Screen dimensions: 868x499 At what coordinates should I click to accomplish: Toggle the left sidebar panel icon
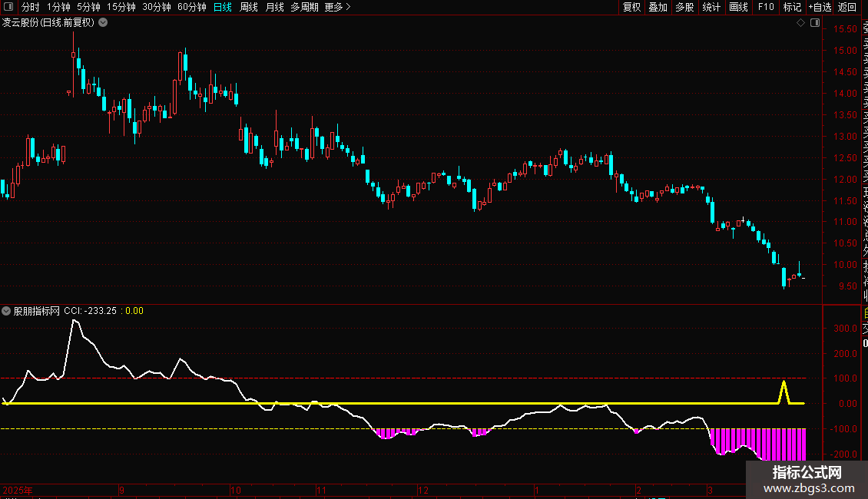tap(8, 7)
